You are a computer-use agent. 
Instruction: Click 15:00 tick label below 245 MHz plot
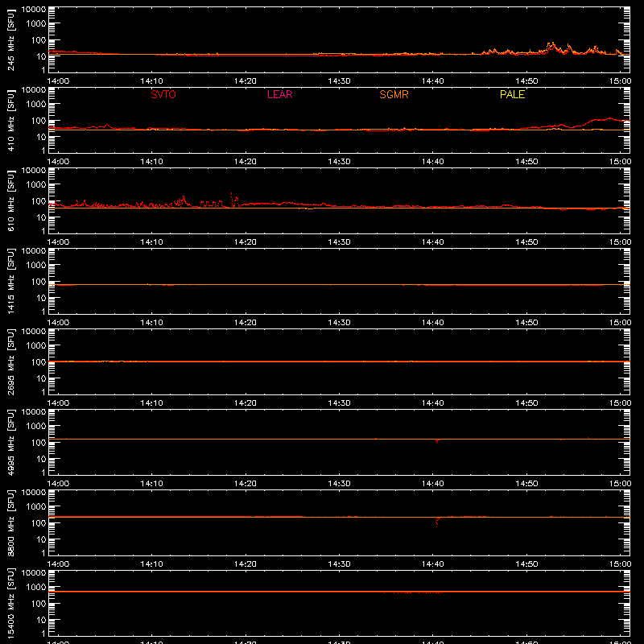620,81
